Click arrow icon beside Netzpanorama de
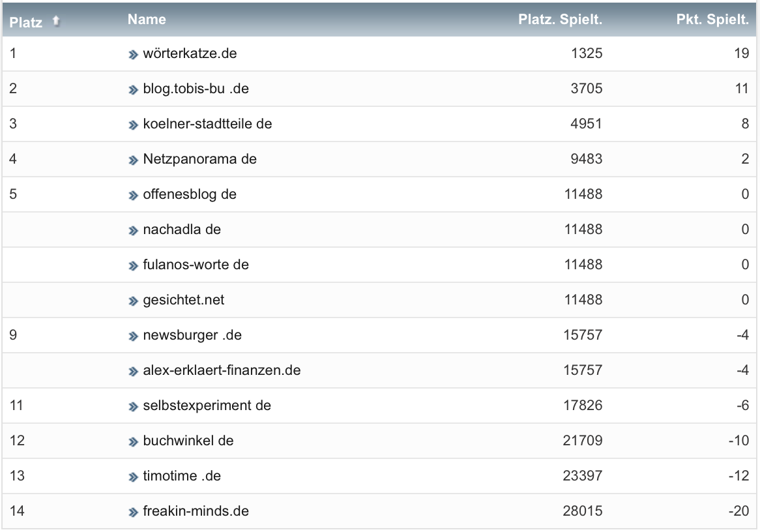 pos(133,160)
